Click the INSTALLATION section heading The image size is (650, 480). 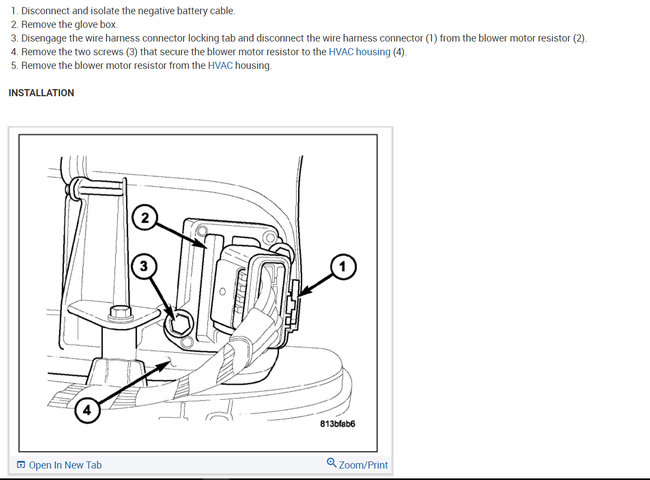pyautogui.click(x=41, y=93)
